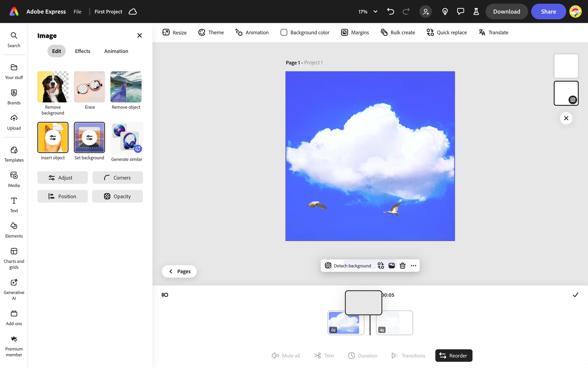Click the undo arrow icon
Screen dimensions: 588x368
[x=390, y=12]
